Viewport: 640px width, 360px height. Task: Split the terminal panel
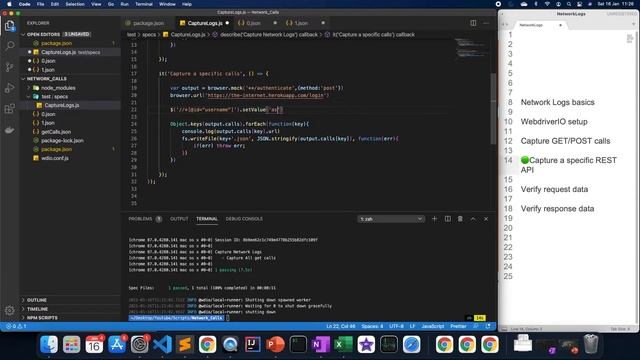(448, 219)
